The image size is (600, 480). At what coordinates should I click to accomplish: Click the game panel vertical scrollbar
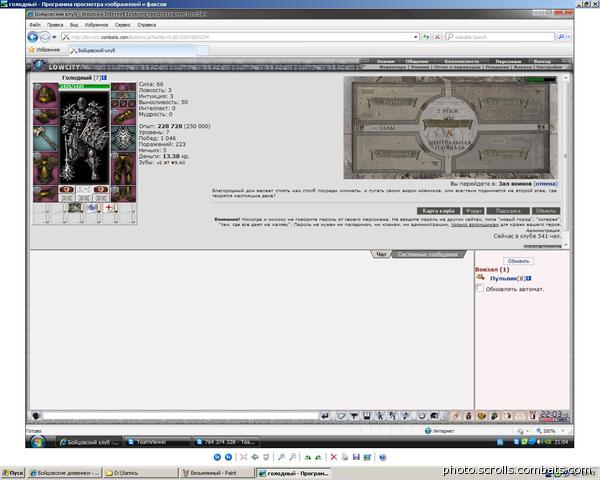point(566,161)
